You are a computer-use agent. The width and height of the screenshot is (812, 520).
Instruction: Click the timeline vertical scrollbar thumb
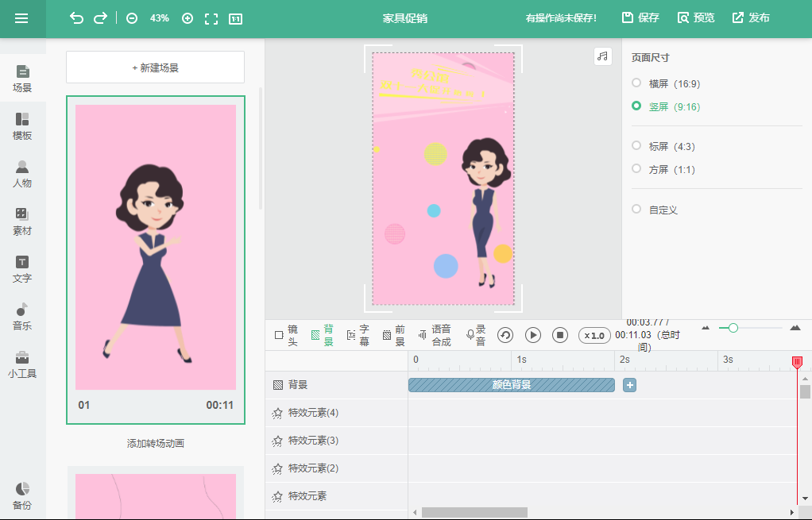coord(805,391)
